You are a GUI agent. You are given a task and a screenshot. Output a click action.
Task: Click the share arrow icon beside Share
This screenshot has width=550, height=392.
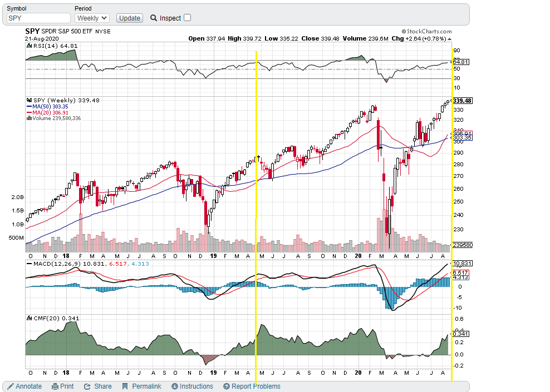coord(87,386)
